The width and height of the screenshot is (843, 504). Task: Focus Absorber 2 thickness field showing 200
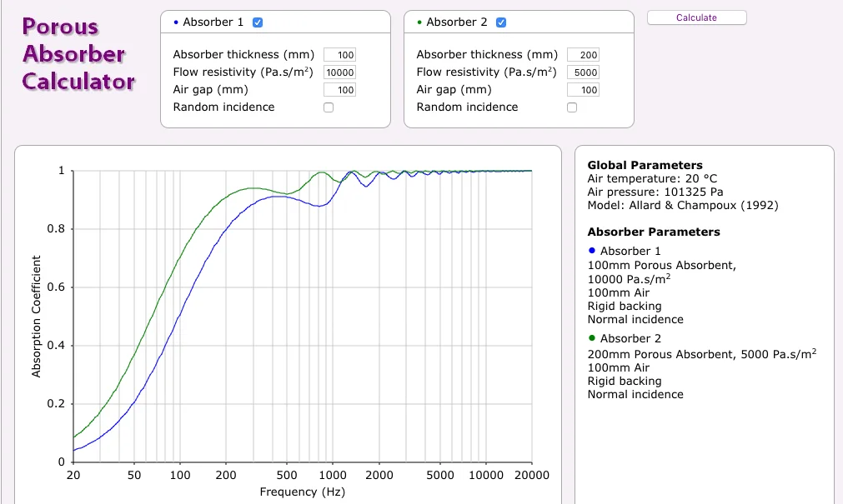(x=584, y=55)
